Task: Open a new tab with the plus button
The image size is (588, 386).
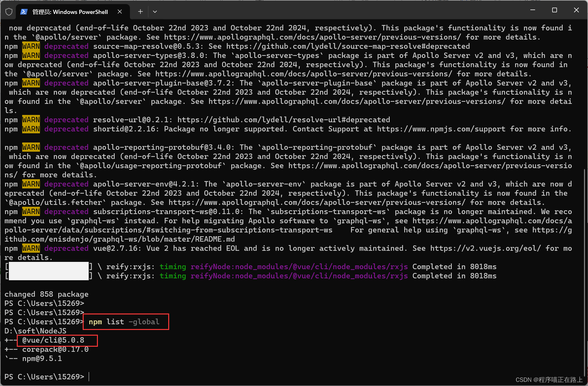Action: click(140, 12)
